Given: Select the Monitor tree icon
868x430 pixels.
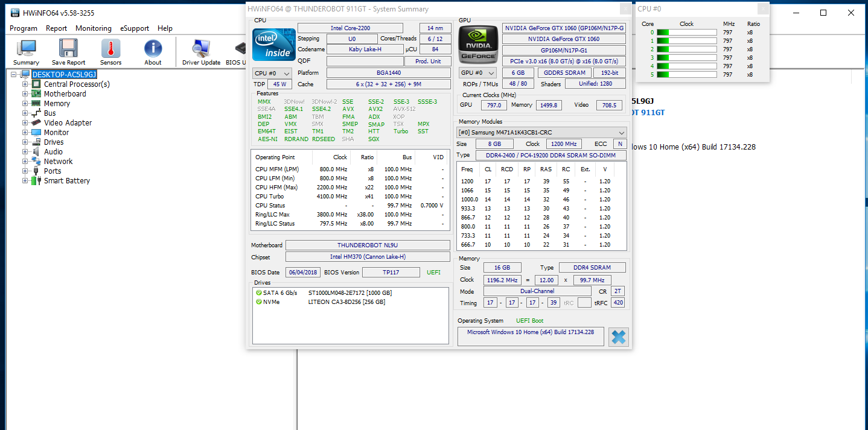Looking at the screenshot, I should coord(36,132).
